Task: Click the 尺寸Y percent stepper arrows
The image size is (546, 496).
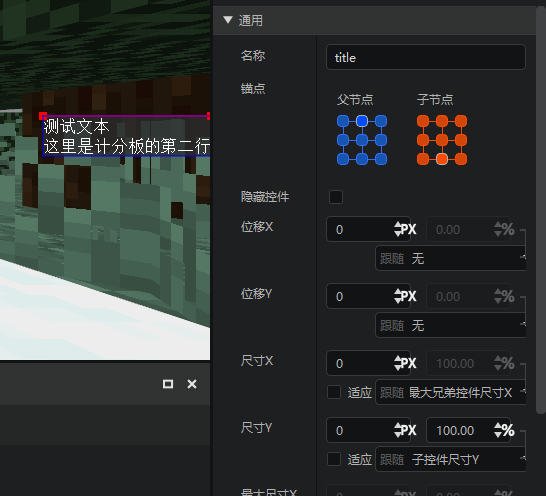Action: [x=498, y=430]
